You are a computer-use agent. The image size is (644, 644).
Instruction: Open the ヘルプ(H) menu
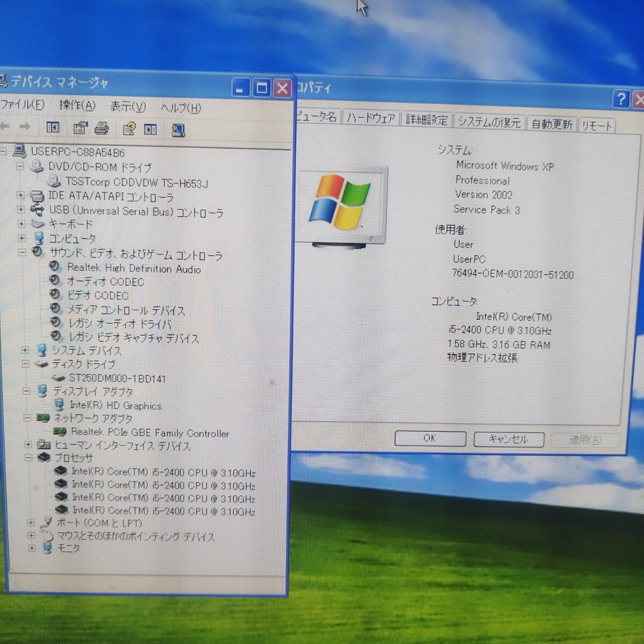pyautogui.click(x=181, y=108)
